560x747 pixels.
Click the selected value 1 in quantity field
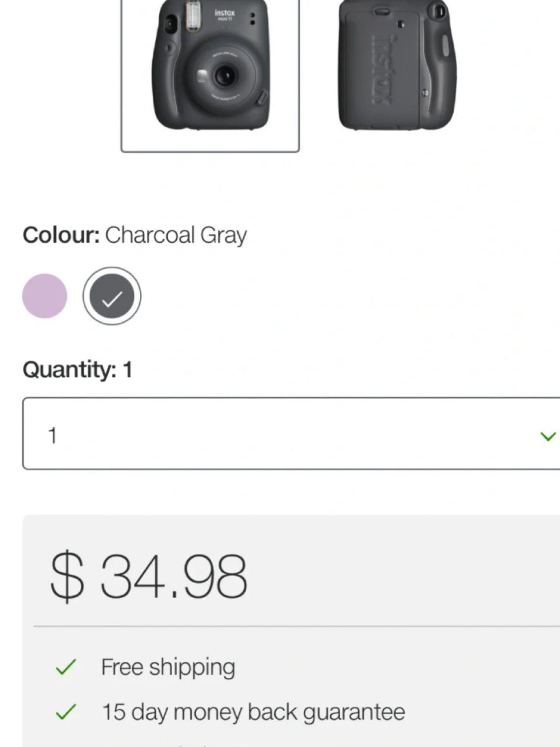coord(52,435)
